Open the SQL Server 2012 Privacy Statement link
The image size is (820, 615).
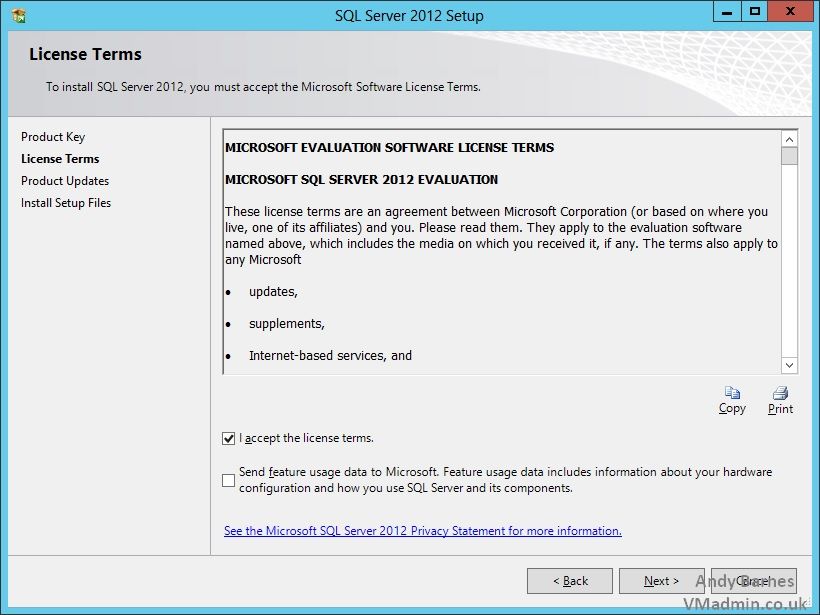click(423, 531)
